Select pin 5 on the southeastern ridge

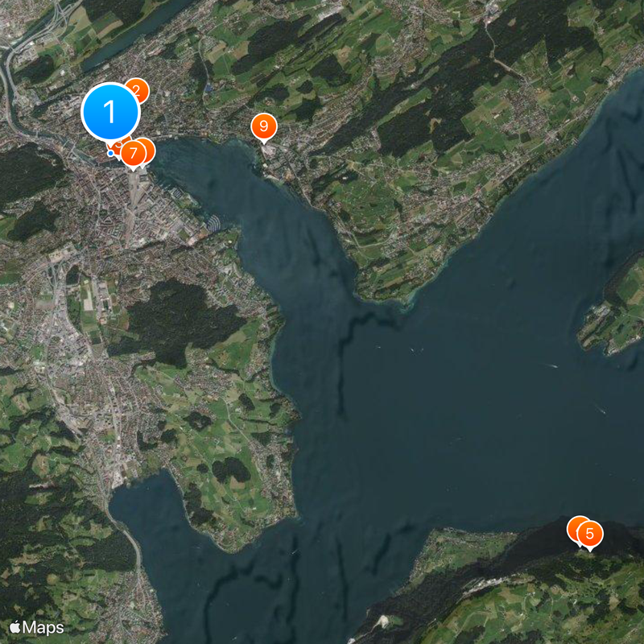click(x=590, y=533)
